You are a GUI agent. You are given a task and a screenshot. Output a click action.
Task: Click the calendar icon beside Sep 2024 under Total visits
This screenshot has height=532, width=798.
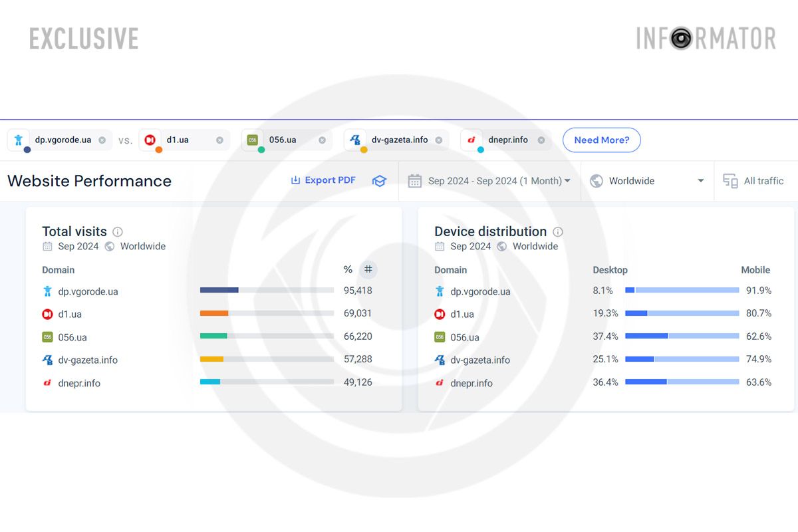(x=47, y=246)
